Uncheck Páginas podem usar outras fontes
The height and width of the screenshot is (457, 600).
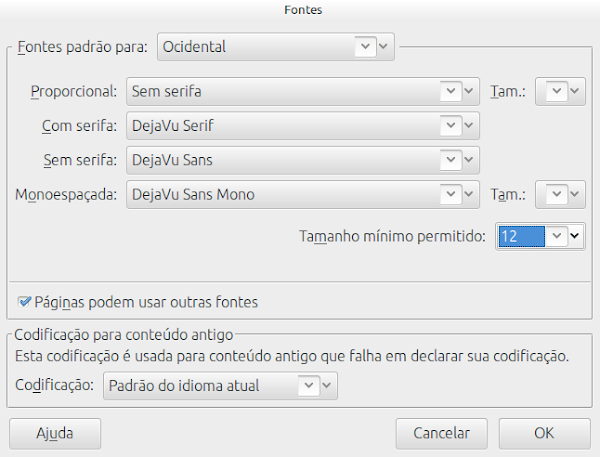[24, 302]
